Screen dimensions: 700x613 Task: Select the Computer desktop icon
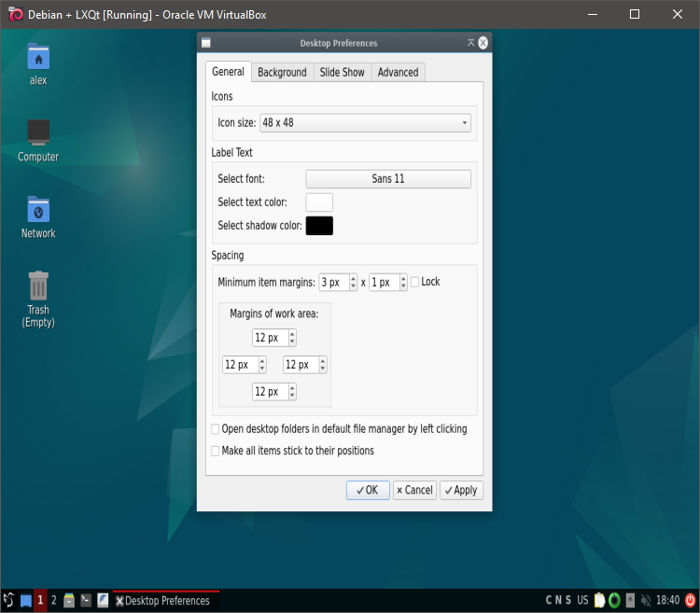coord(38,141)
